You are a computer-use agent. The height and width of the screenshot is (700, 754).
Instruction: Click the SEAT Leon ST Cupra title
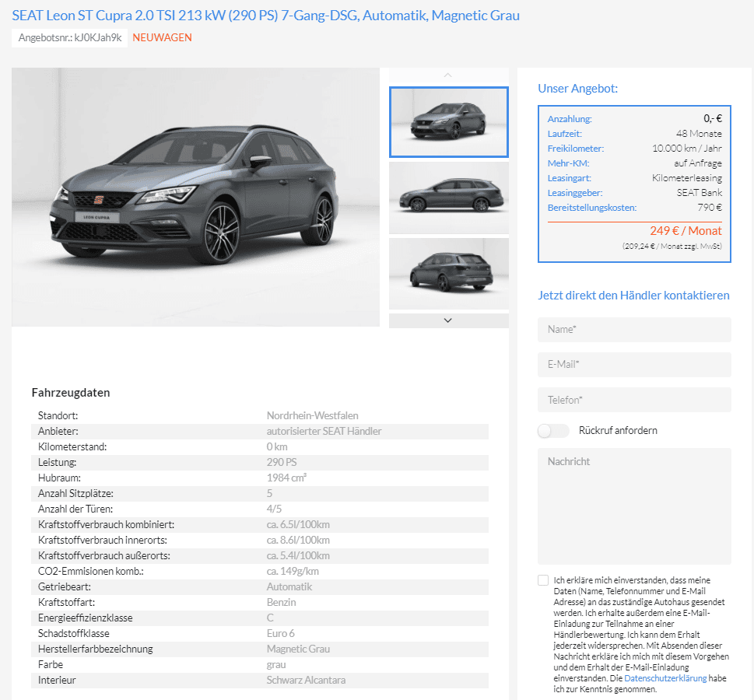pos(265,16)
